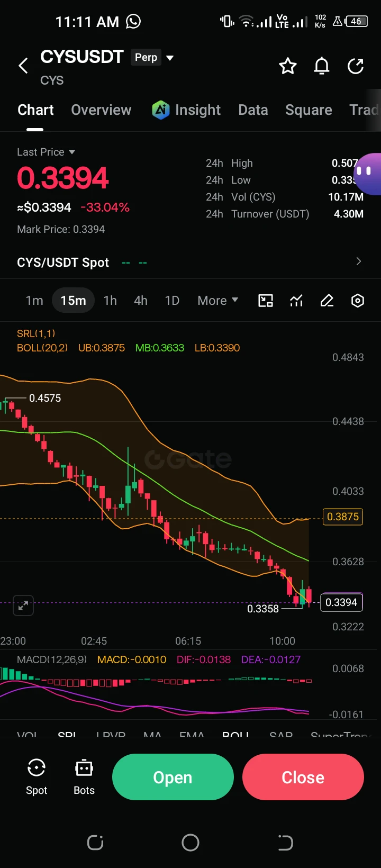The image size is (381, 868).
Task: Open price alert bell icon
Action: coord(322,66)
